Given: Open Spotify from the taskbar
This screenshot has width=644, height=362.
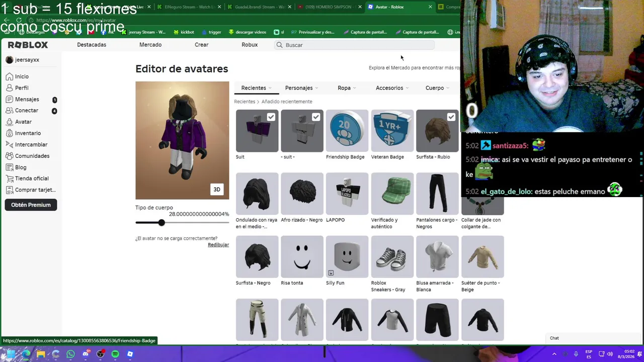Looking at the screenshot, I should click(x=115, y=354).
